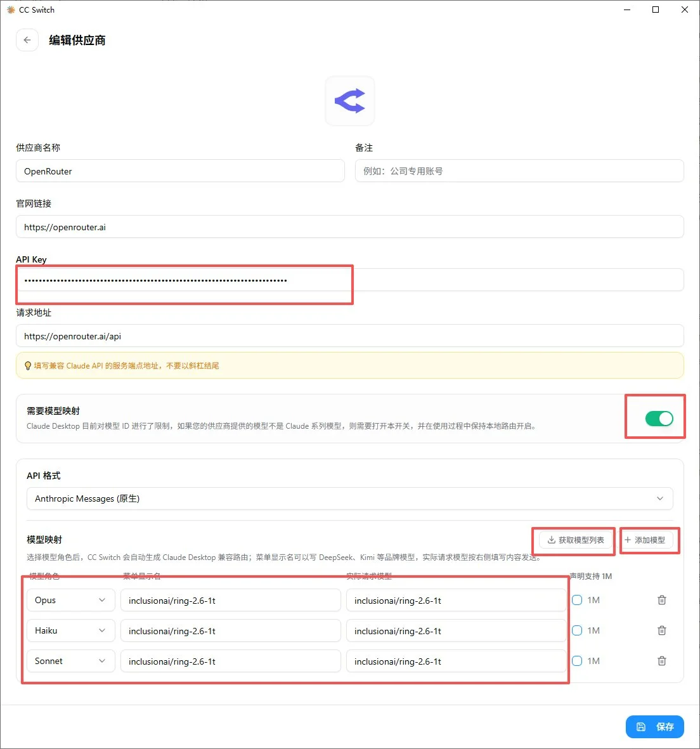
Task: Open the Opus model role dropdown
Action: [70, 600]
